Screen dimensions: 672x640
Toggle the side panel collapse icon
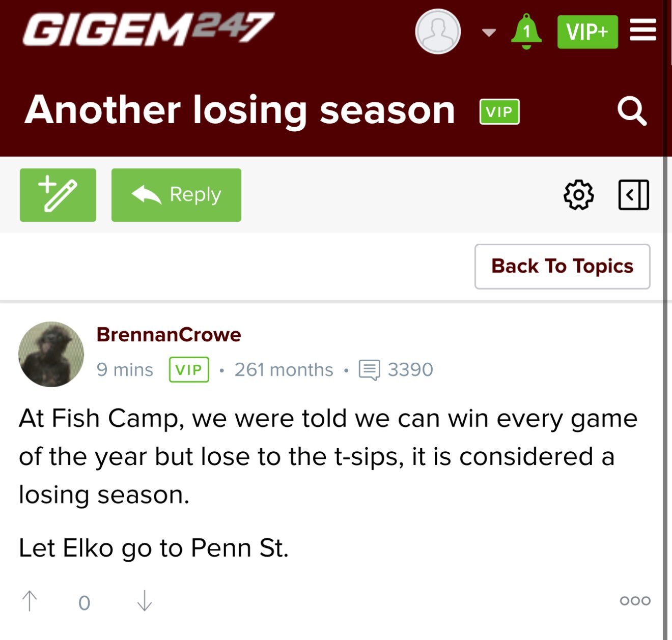click(633, 195)
